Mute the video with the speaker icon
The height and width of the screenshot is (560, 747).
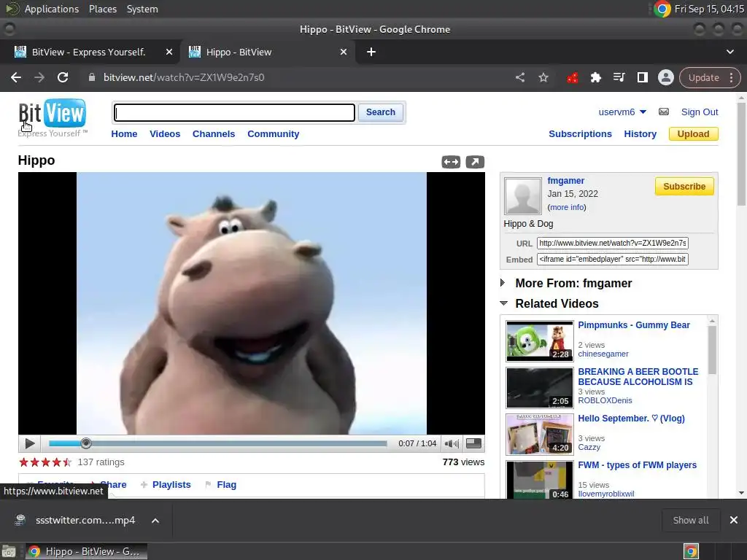click(x=451, y=443)
